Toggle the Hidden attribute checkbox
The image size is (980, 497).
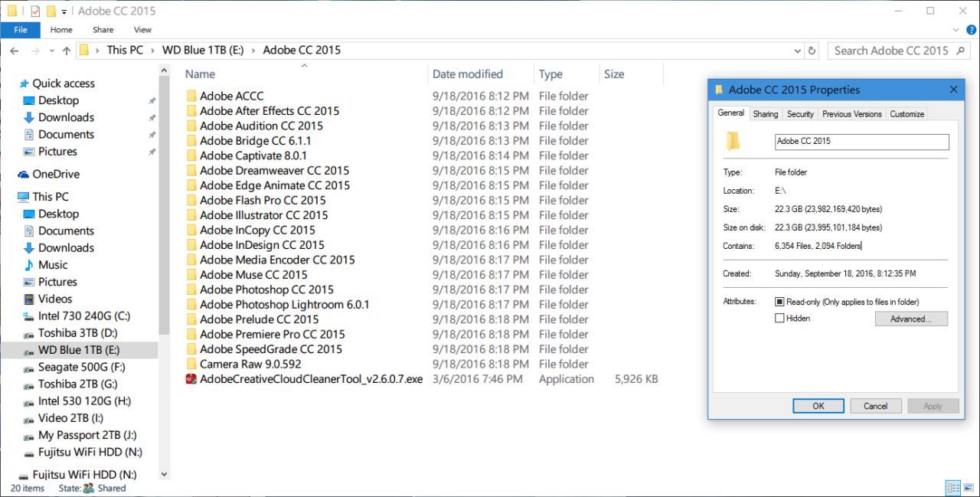pyautogui.click(x=779, y=319)
